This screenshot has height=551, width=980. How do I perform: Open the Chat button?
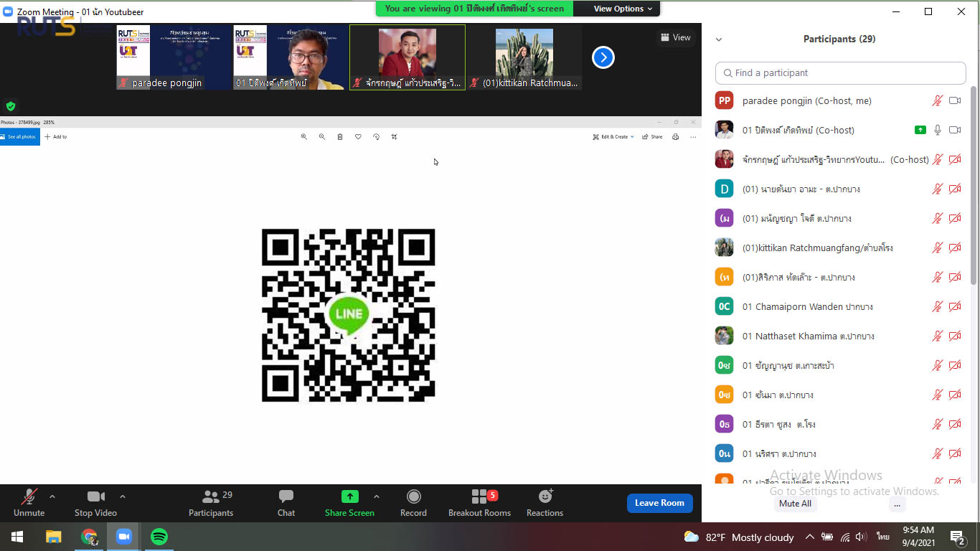point(286,503)
